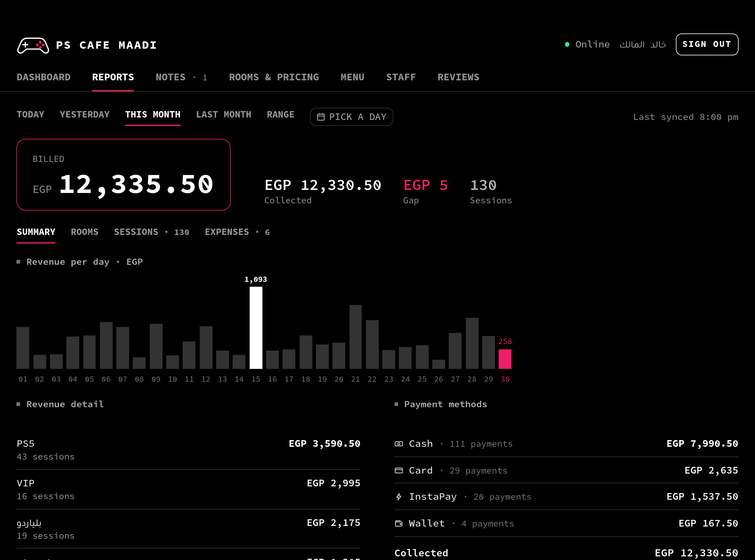Click the بلياردو 19 sessions revenue row
This screenshot has height=560, width=755.
(188, 529)
